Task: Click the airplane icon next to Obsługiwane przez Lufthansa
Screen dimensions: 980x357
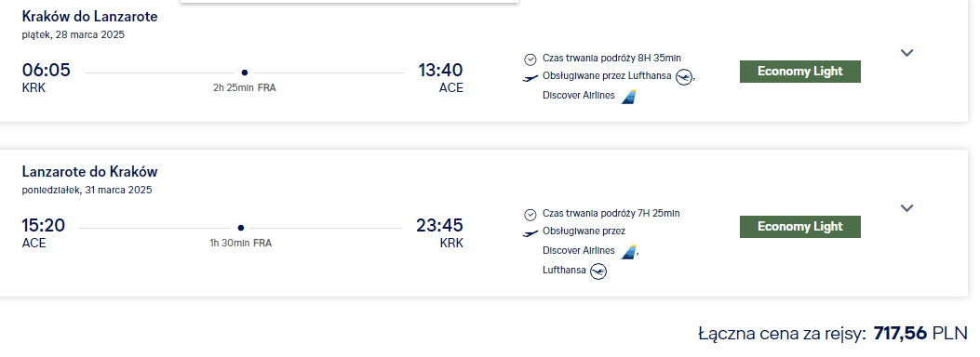Action: coord(530,78)
